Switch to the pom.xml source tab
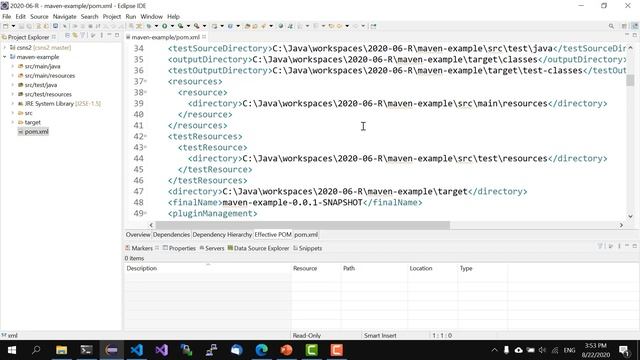This screenshot has width=640, height=360. [306, 235]
